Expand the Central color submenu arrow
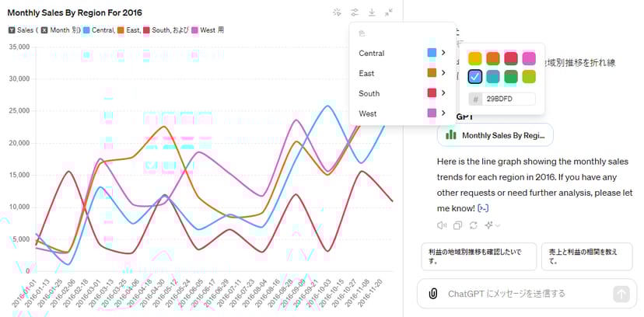The image size is (644, 317). [x=443, y=53]
